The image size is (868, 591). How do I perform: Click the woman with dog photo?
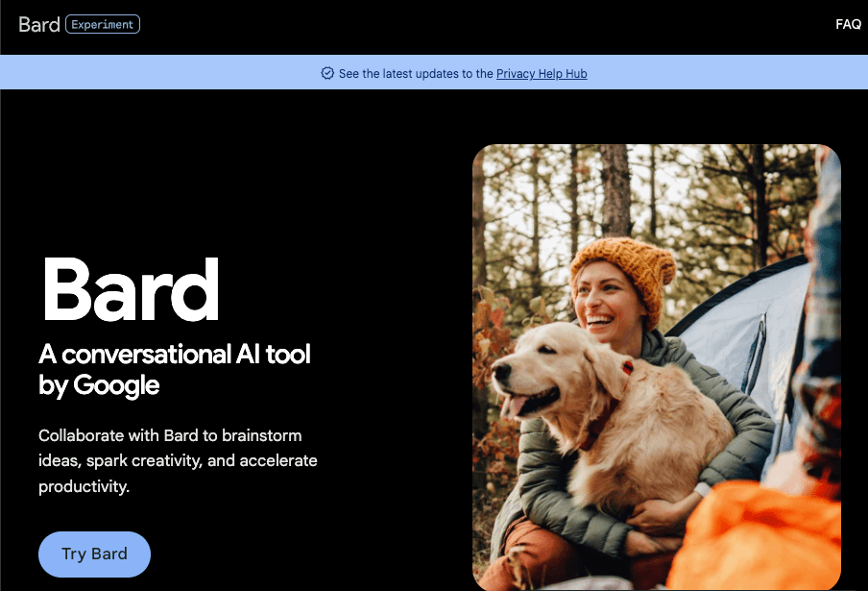pyautogui.click(x=657, y=367)
